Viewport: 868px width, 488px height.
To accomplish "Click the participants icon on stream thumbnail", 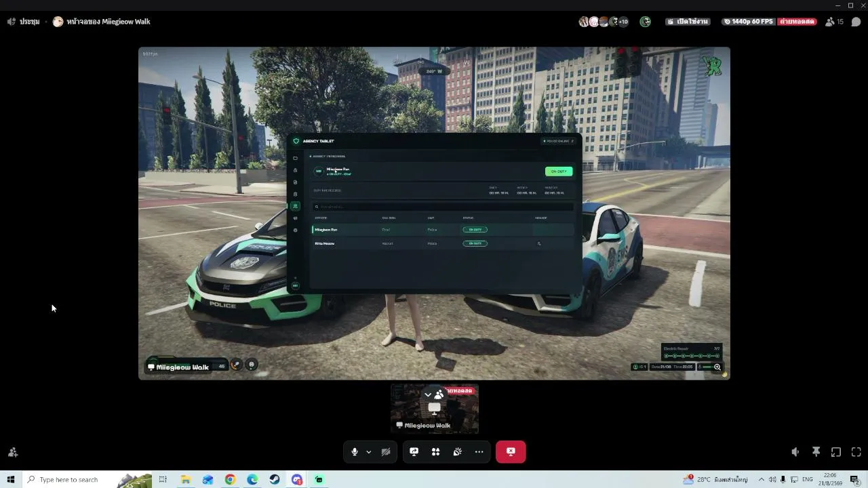I will 439,394.
